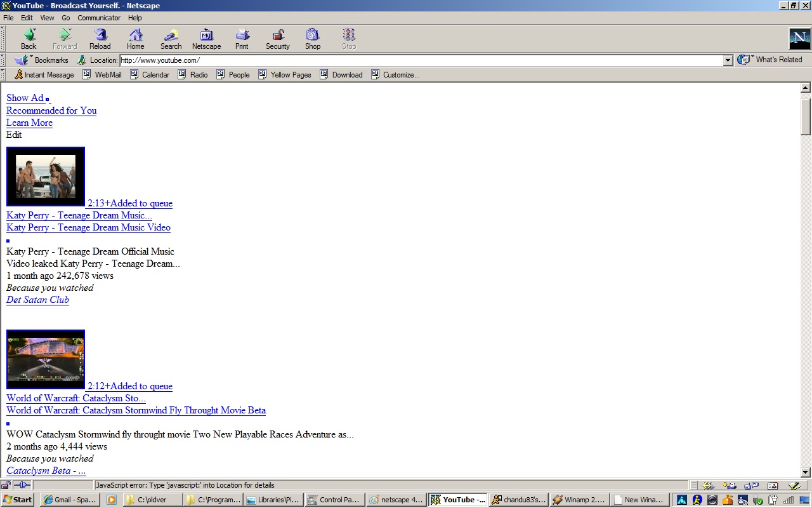This screenshot has height=508, width=812.
Task: Click the Show Ad link
Action: coord(25,98)
